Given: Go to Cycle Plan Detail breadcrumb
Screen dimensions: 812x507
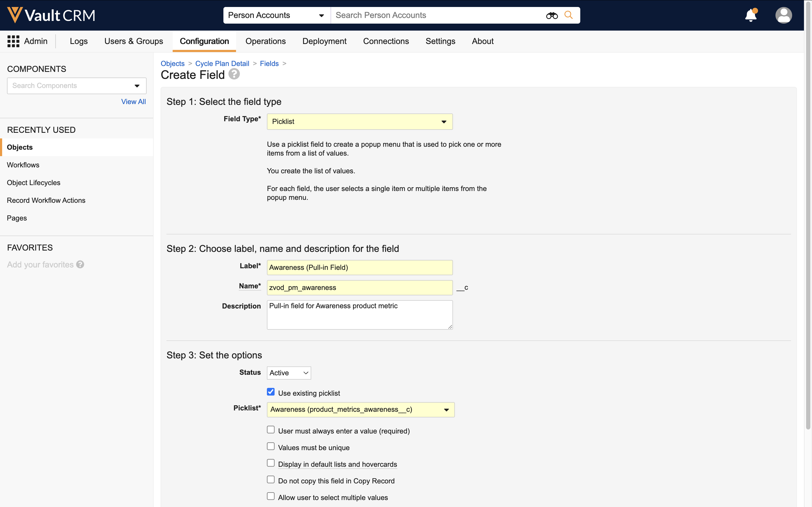Looking at the screenshot, I should tap(222, 64).
